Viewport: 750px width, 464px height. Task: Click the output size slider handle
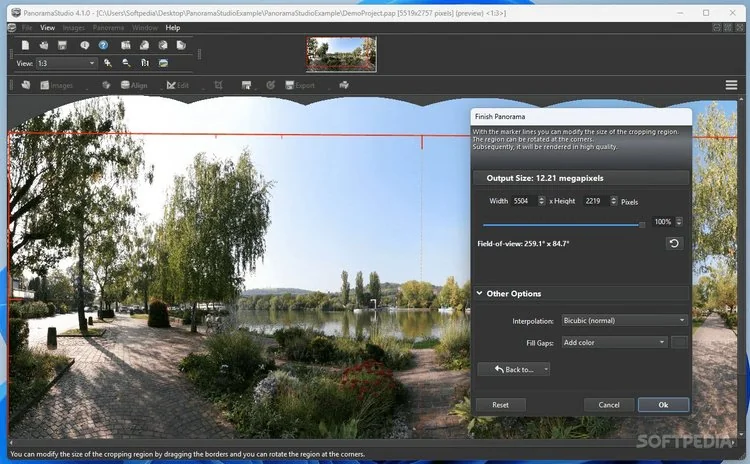click(x=641, y=225)
